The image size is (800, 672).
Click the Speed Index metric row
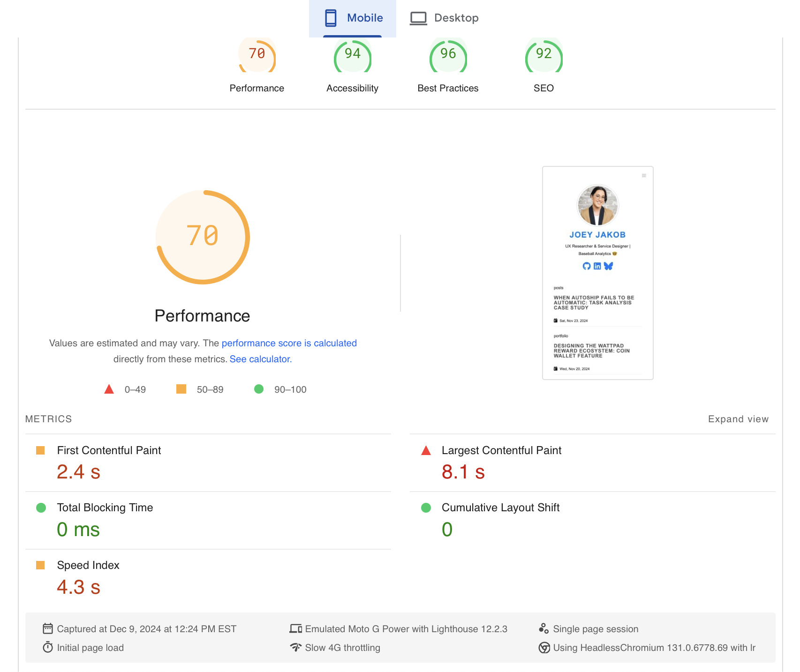pos(88,565)
